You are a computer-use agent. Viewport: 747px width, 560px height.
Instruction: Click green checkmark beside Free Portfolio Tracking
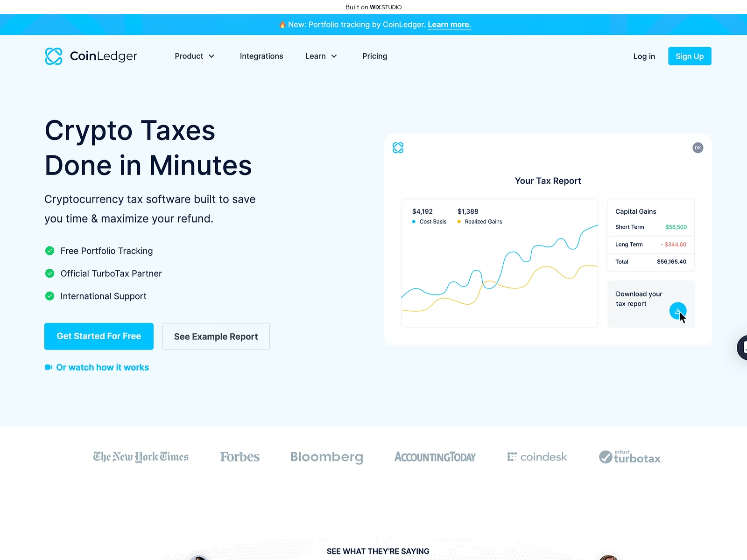point(49,251)
